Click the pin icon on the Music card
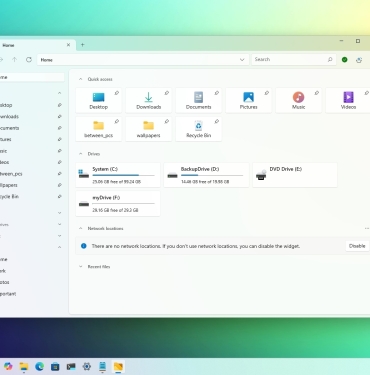370x375 pixels. point(317,93)
